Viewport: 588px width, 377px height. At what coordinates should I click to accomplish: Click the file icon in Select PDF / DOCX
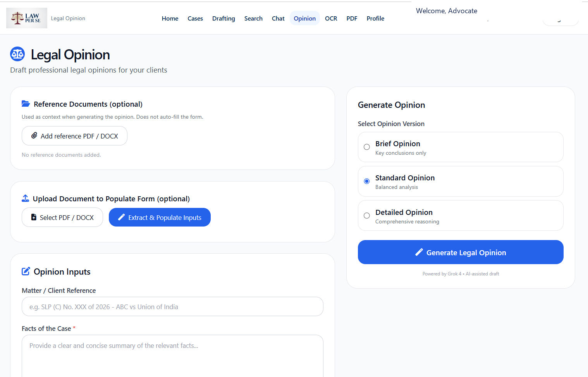[x=34, y=217]
